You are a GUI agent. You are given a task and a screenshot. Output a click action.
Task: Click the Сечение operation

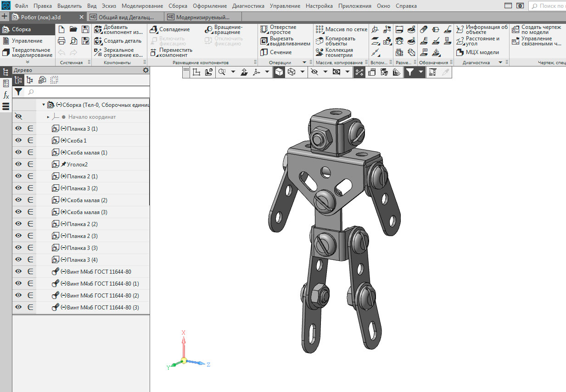pyautogui.click(x=276, y=52)
